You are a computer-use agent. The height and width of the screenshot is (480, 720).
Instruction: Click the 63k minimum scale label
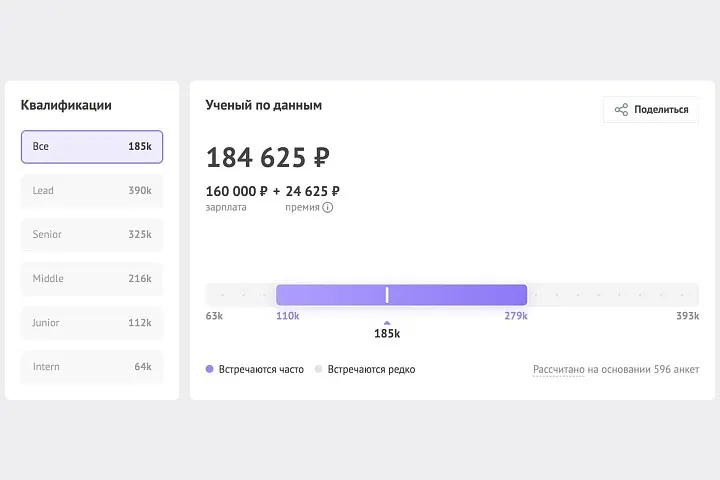pos(214,316)
